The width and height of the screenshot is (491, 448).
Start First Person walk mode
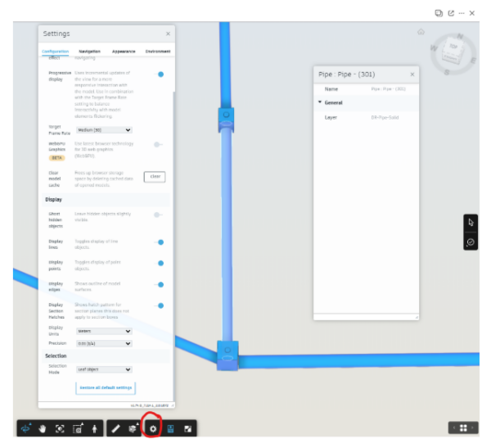tap(96, 428)
